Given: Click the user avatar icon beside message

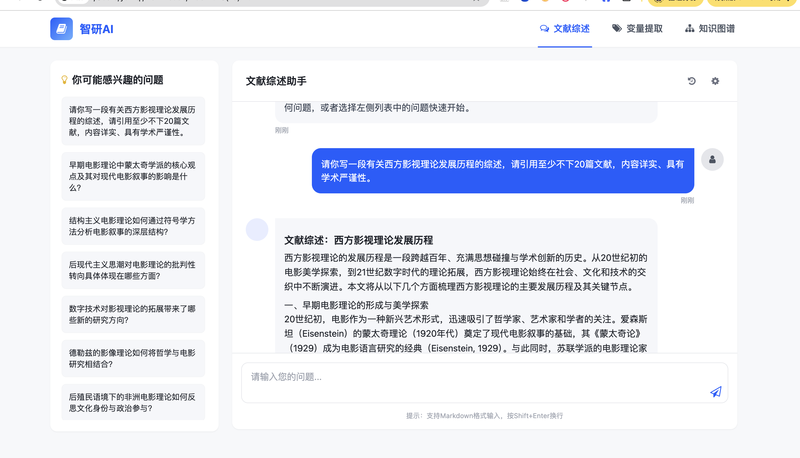Looking at the screenshot, I should [x=712, y=160].
